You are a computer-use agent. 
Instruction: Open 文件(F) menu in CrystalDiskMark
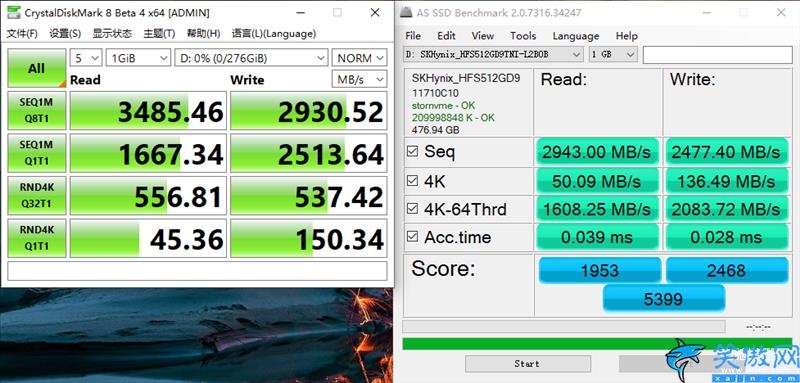point(22,34)
